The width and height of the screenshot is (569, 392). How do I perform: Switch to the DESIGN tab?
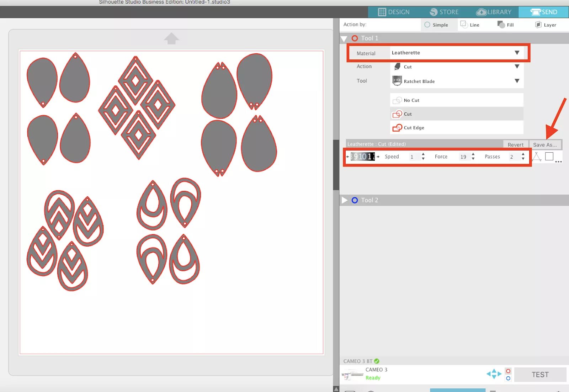tap(393, 12)
